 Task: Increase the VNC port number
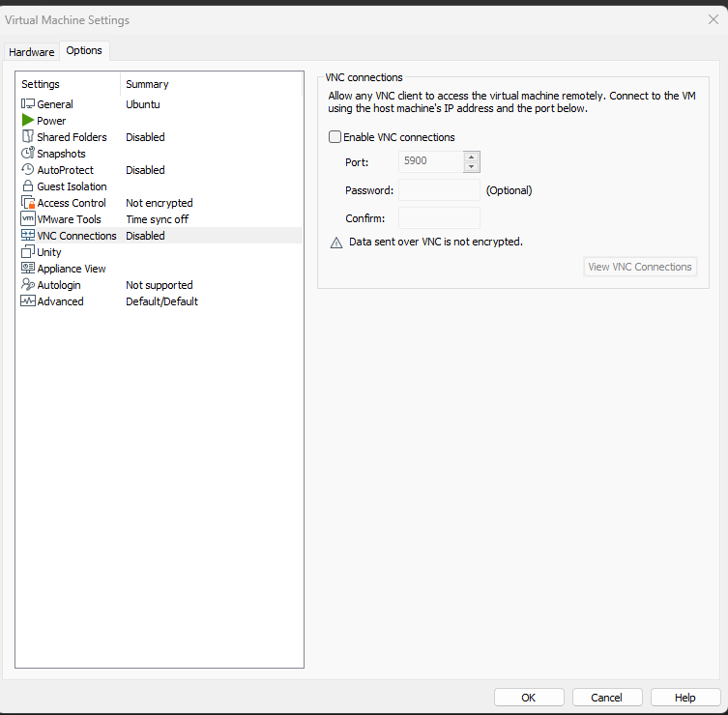(x=471, y=157)
